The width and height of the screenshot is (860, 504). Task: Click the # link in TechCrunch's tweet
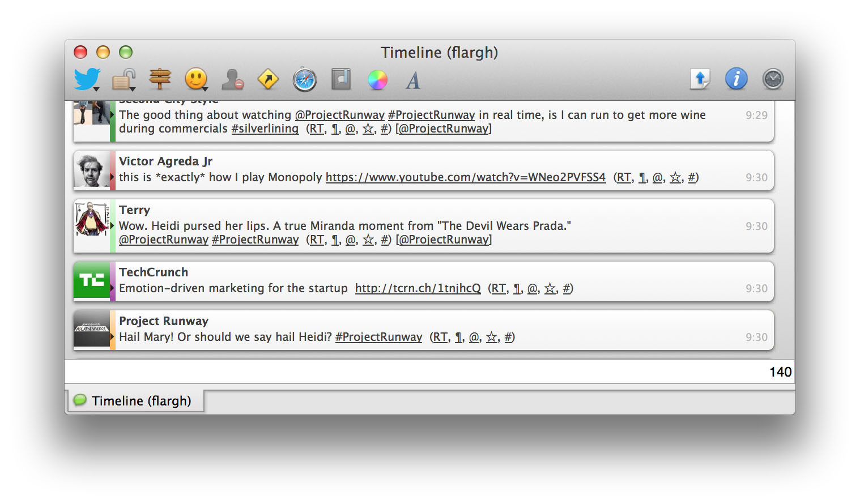(x=567, y=288)
